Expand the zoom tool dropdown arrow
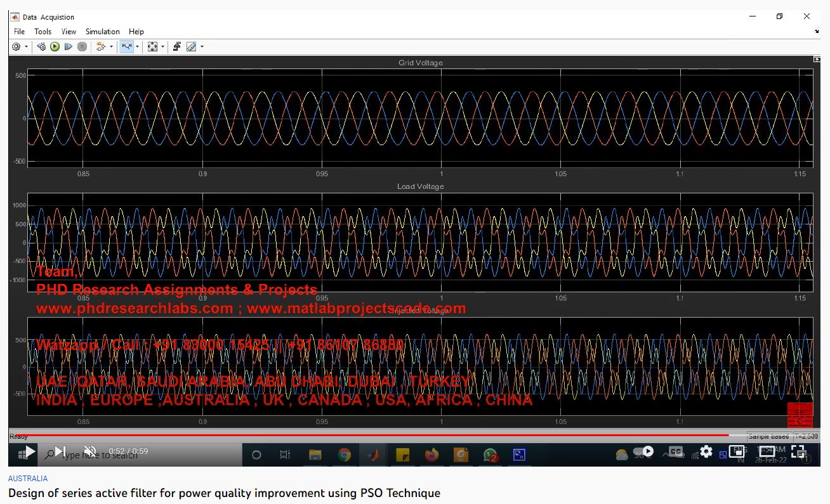 click(x=137, y=47)
